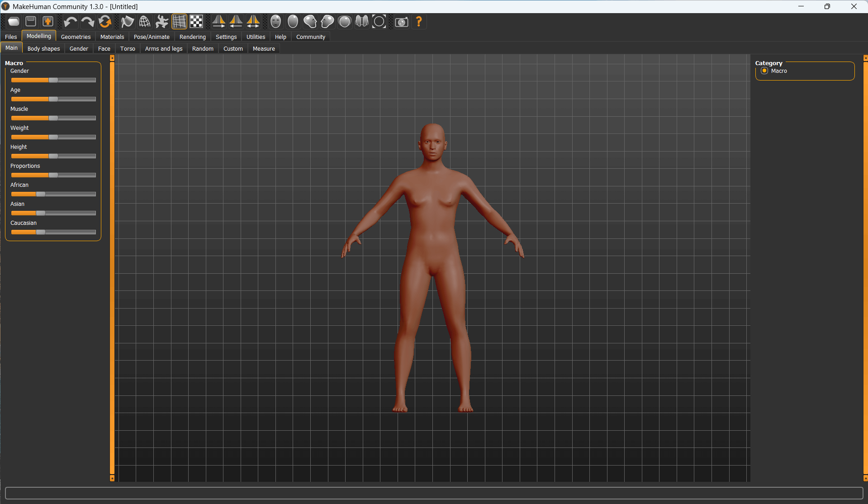Toggle the checkerboard background button

[x=196, y=22]
